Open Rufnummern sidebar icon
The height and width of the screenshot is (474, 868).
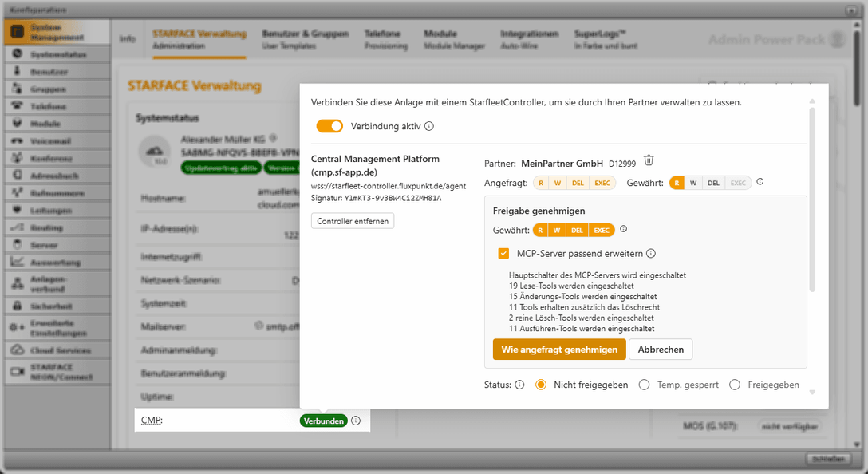(18, 192)
